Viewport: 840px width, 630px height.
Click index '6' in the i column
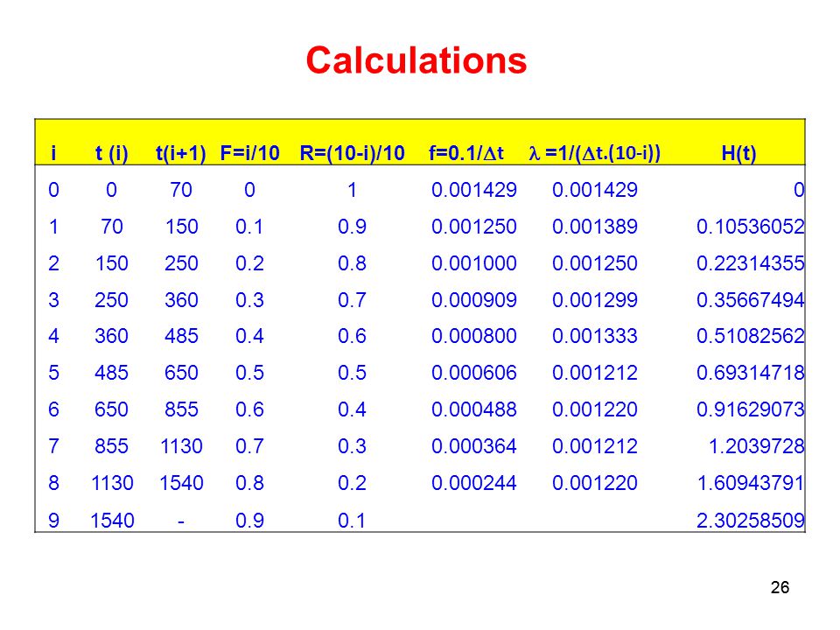[53, 409]
